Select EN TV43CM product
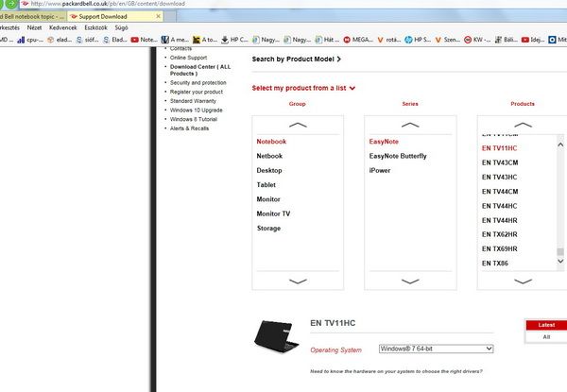Viewport: 567px width, 392px height. click(x=500, y=162)
